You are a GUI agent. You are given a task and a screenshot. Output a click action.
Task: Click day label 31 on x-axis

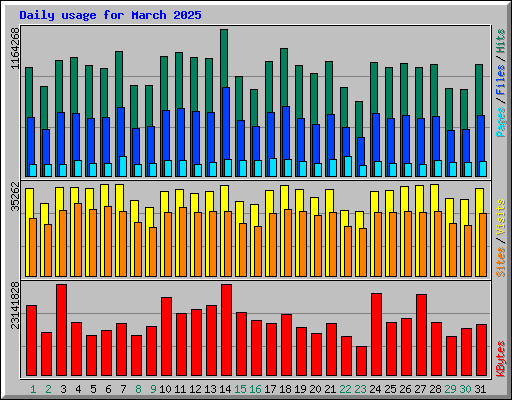[480, 389]
